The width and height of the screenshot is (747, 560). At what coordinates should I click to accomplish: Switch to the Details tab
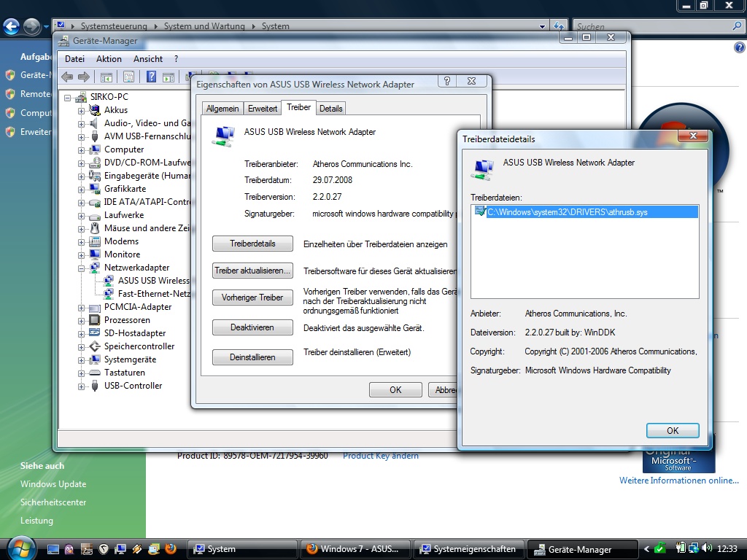(330, 109)
